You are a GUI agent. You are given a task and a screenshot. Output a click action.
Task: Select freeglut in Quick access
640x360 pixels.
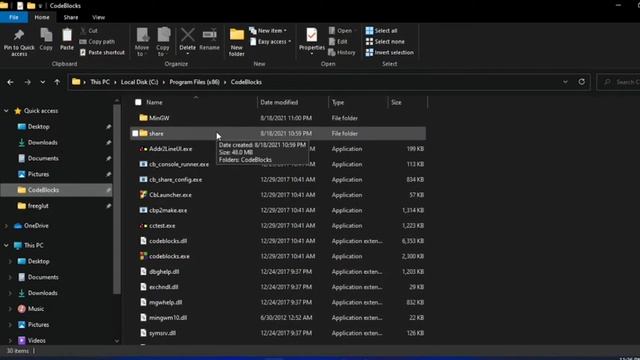tap(38, 206)
